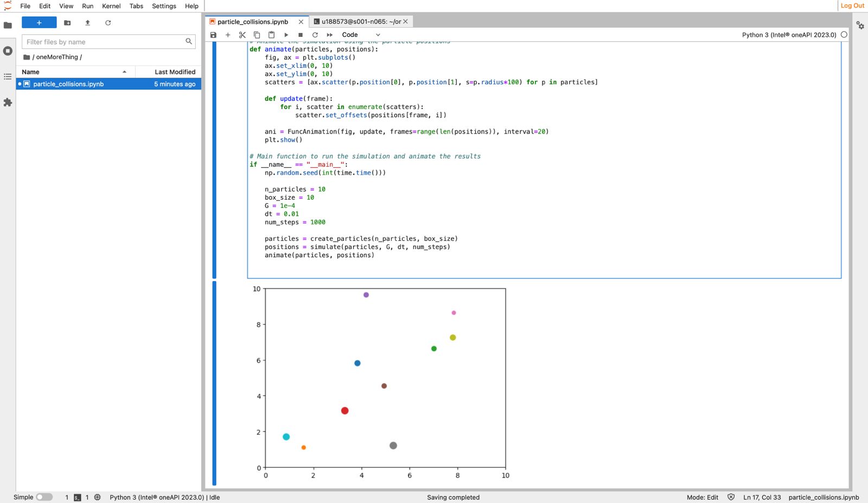
Task: Click the blue New Launcher button
Action: (x=39, y=23)
